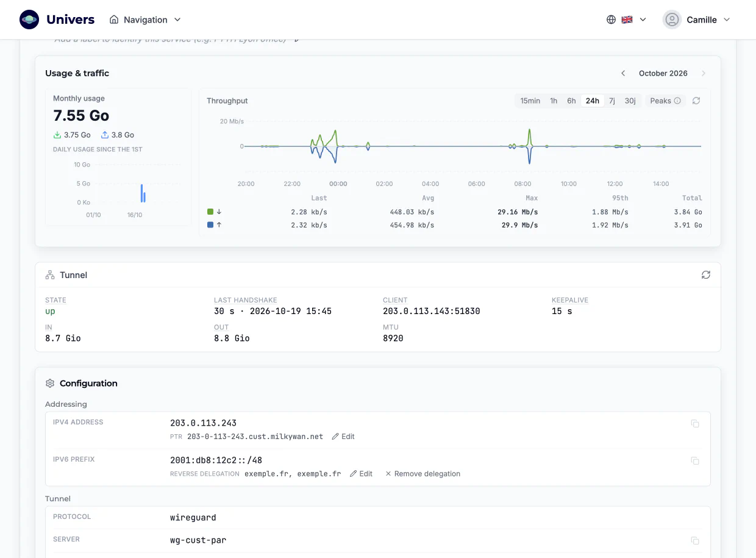
Task: Click the October 2026 month label
Action: 663,73
